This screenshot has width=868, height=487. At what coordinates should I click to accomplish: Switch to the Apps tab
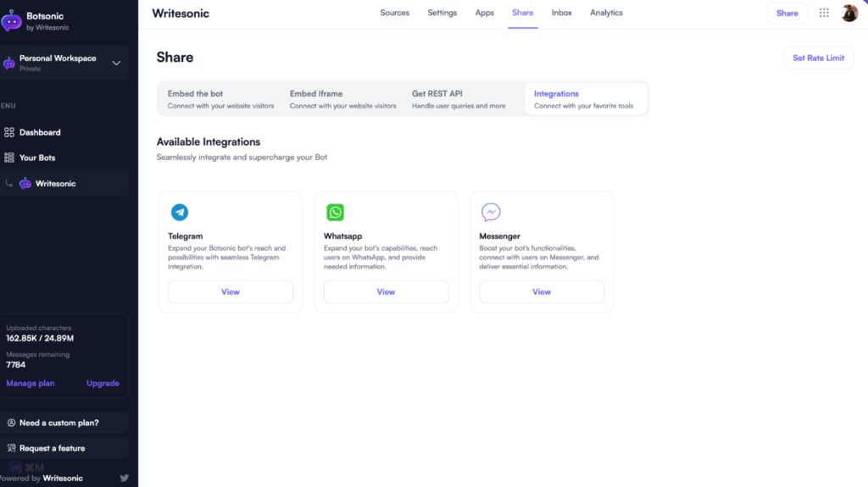point(484,13)
